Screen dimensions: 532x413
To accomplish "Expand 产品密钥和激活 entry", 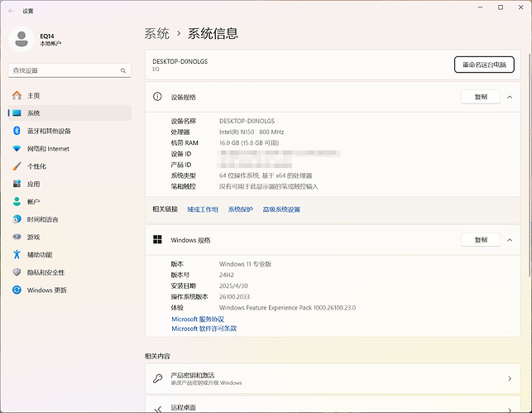I will 510,379.
